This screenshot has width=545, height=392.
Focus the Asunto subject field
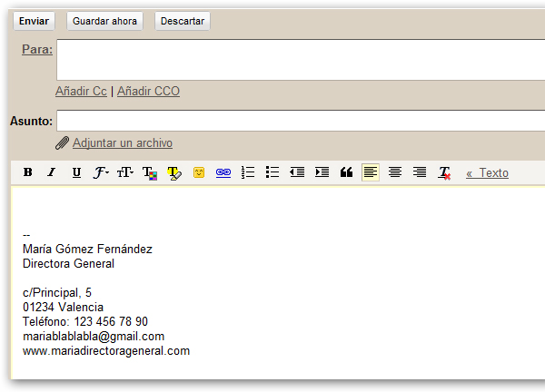(301, 121)
